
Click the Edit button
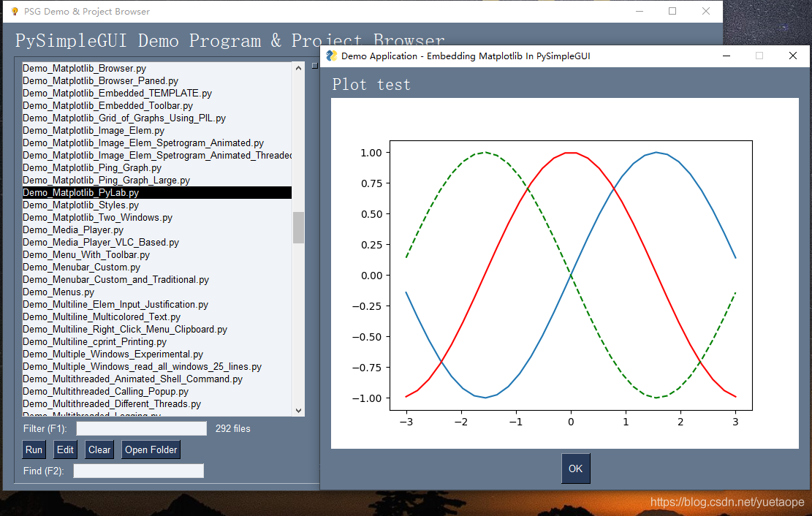pyautogui.click(x=65, y=449)
